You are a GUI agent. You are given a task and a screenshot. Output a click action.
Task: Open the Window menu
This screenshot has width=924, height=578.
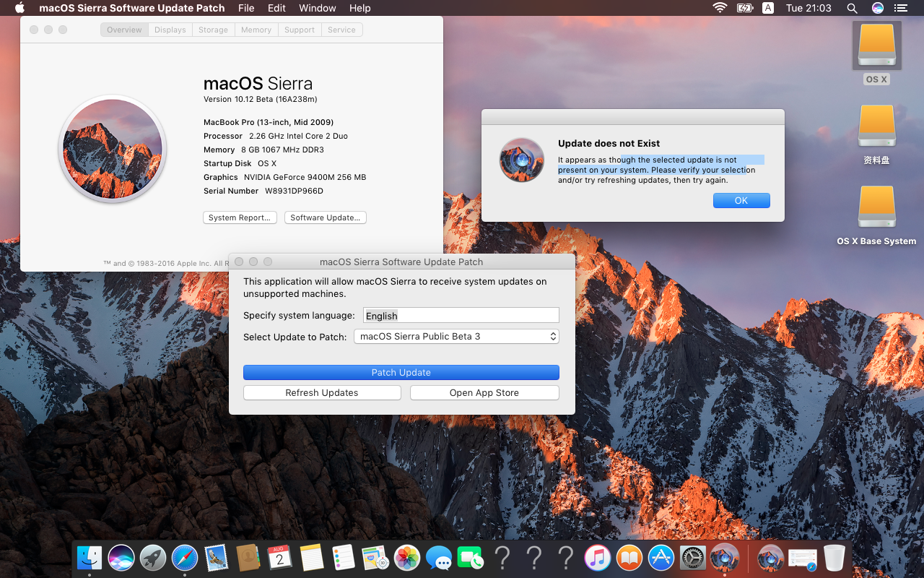tap(318, 8)
